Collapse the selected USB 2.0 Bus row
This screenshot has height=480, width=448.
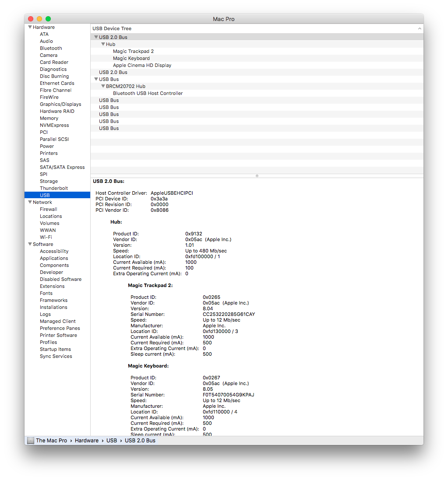(x=96, y=37)
